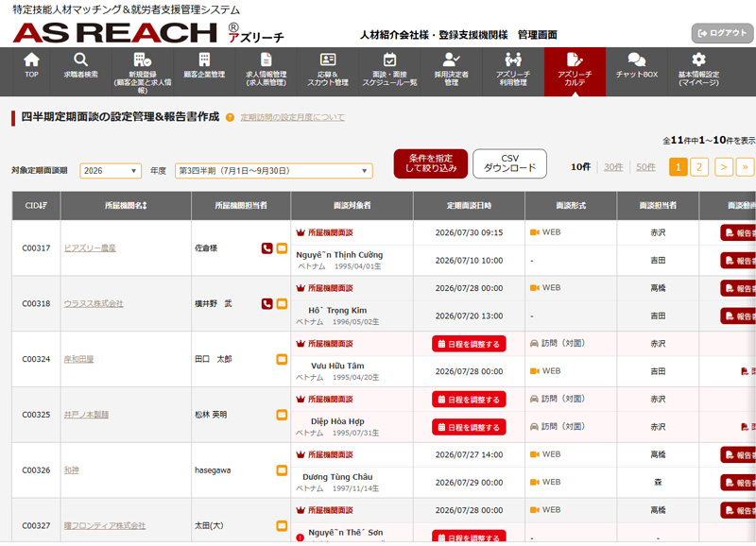Open 応募&スカウト管理 section

(327, 72)
